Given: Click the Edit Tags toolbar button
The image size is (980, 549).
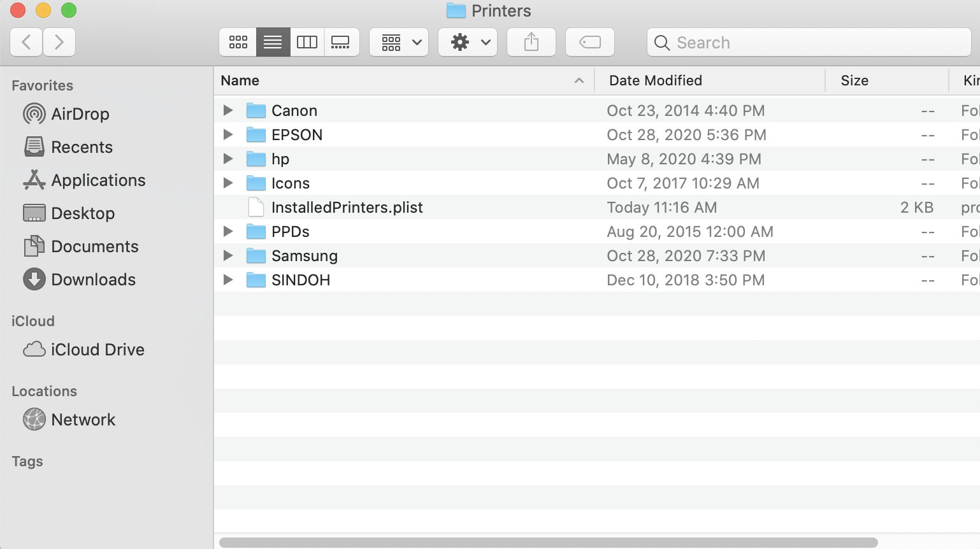Looking at the screenshot, I should (x=590, y=42).
